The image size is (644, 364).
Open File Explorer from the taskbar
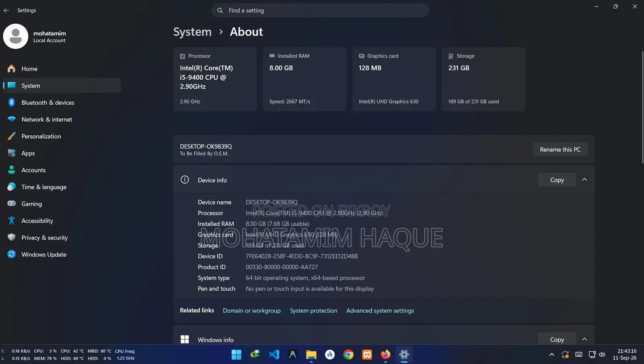pyautogui.click(x=311, y=354)
